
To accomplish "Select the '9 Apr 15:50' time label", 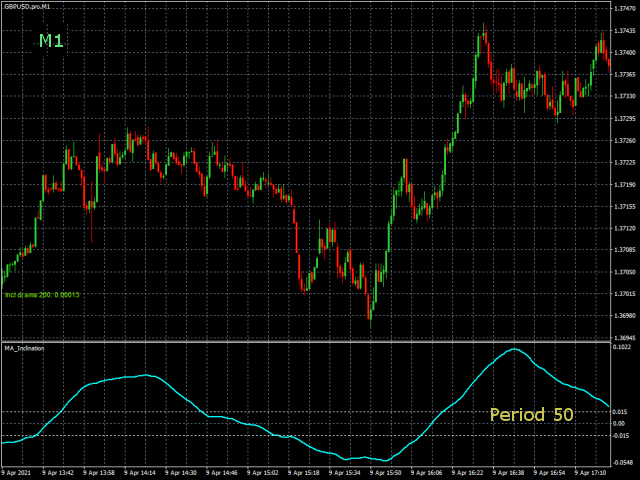I will 385,473.
